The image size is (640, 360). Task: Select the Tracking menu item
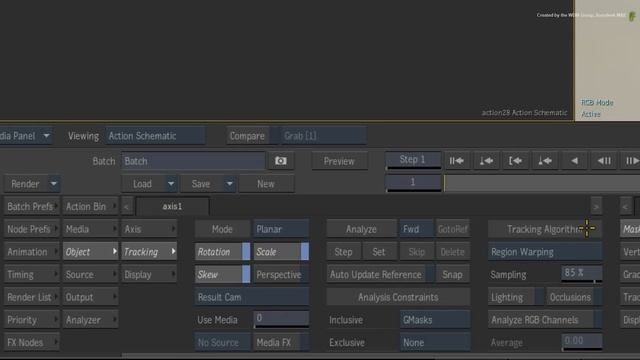pos(149,252)
